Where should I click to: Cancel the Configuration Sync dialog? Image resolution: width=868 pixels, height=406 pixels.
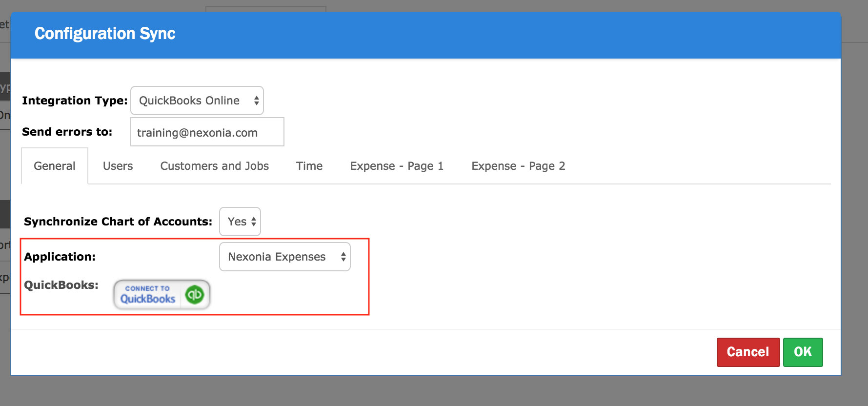coord(748,352)
